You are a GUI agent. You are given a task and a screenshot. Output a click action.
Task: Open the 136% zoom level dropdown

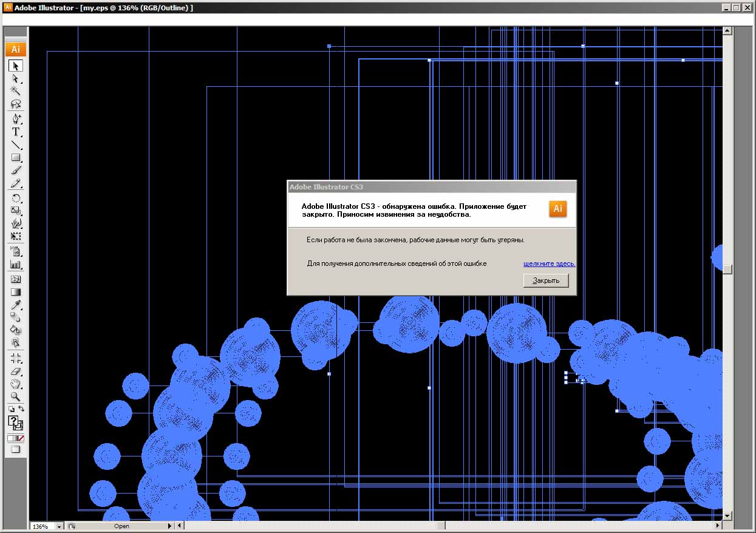[x=59, y=526]
